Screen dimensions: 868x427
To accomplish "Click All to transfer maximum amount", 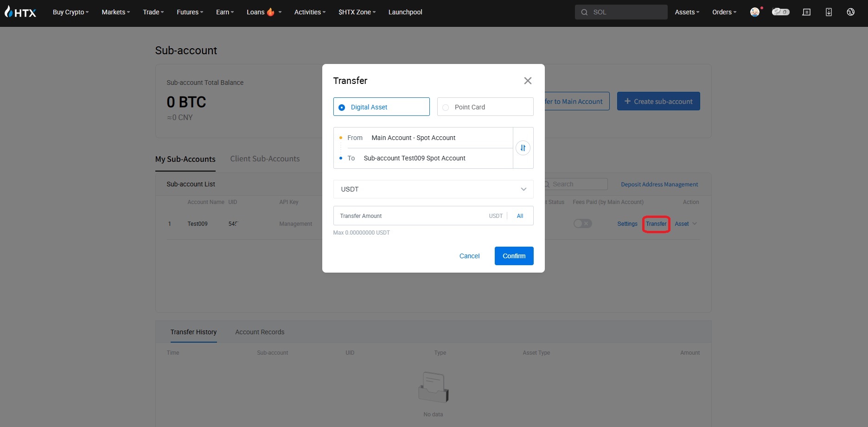I will [520, 216].
